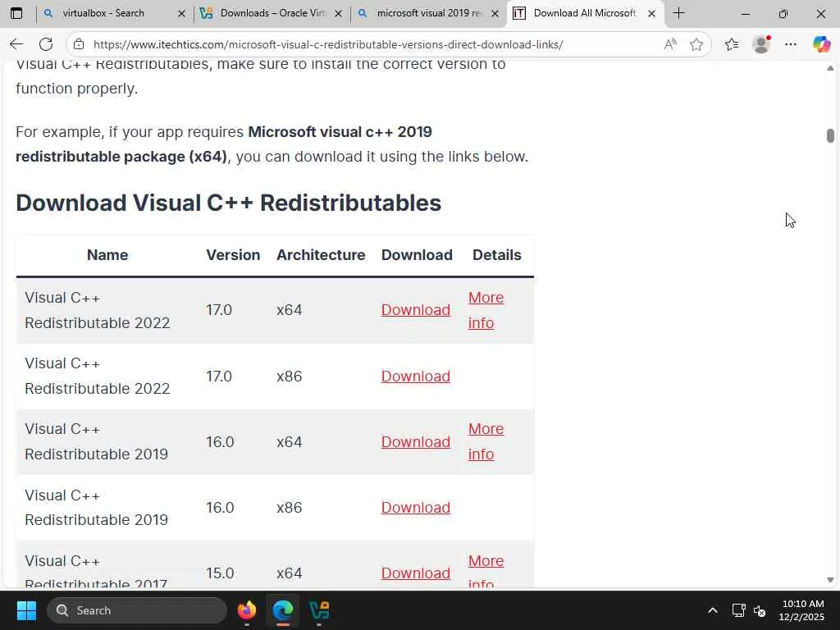This screenshot has width=840, height=630.
Task: Add this page to favorites star
Action: coord(696,44)
